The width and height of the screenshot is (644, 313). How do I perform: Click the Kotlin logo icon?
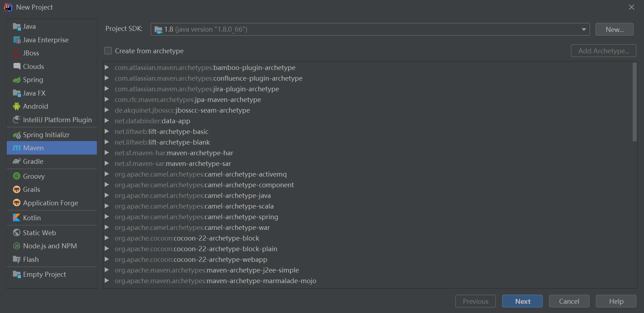coord(17,218)
